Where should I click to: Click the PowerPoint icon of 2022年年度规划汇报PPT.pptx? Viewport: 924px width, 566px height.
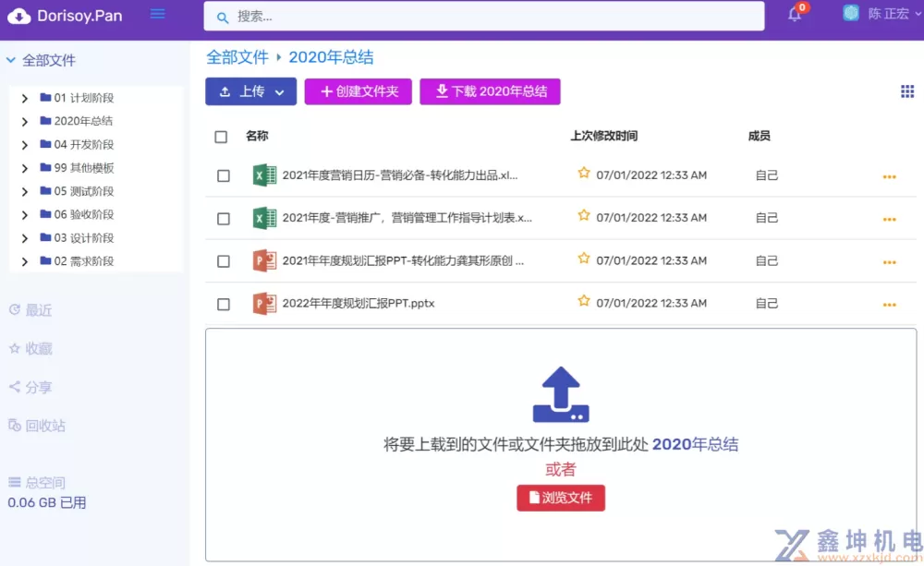(265, 304)
